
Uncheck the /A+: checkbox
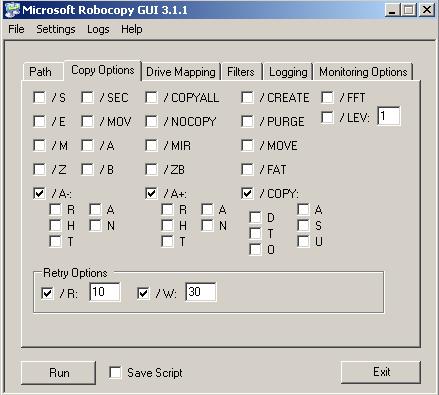[152, 194]
